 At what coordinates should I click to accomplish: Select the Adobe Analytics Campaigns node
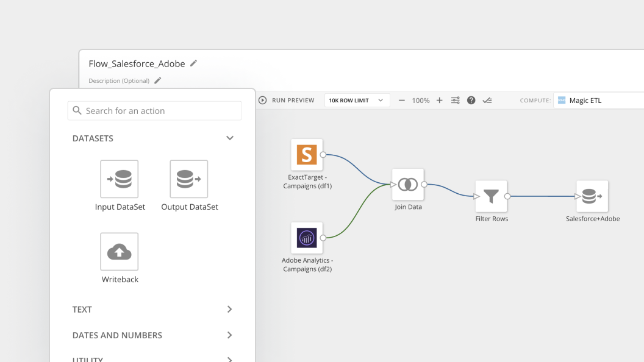coord(307,238)
